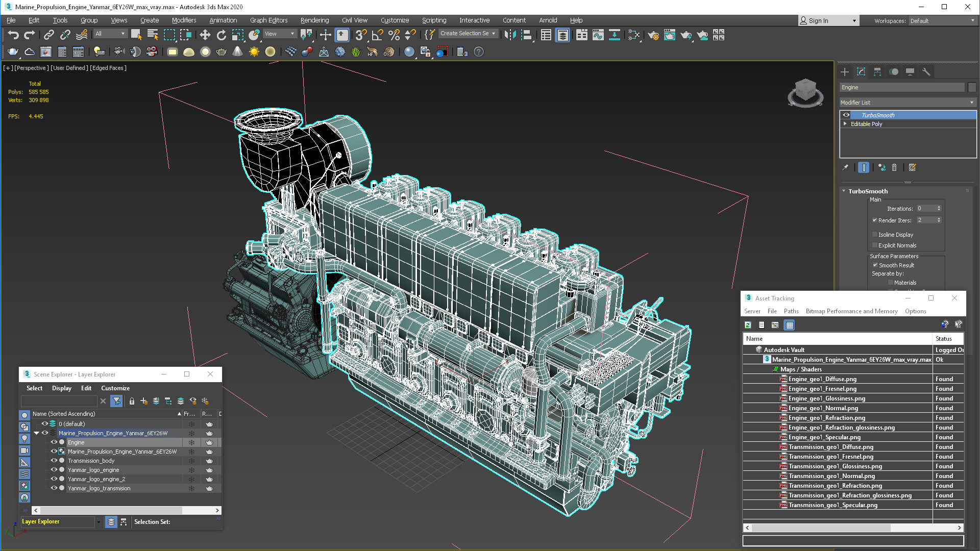980x551 pixels.
Task: Click the help question mark toolbar icon
Action: [x=479, y=52]
